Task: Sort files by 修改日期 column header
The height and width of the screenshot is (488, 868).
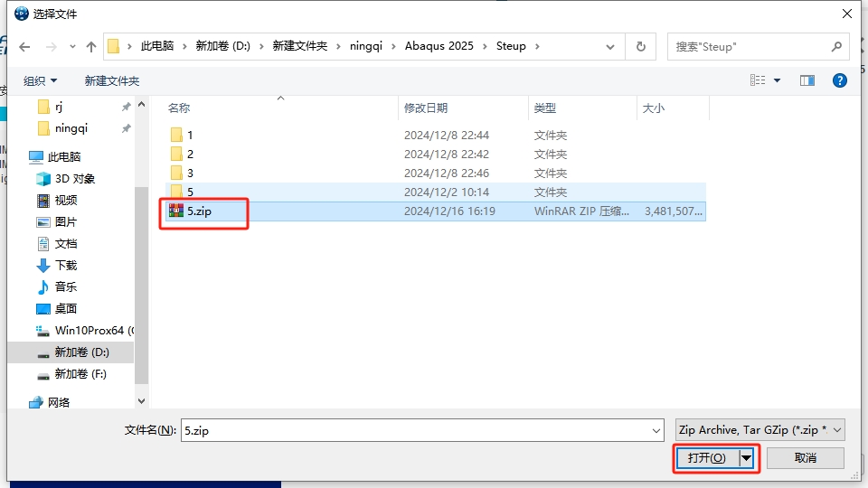Action: point(426,108)
